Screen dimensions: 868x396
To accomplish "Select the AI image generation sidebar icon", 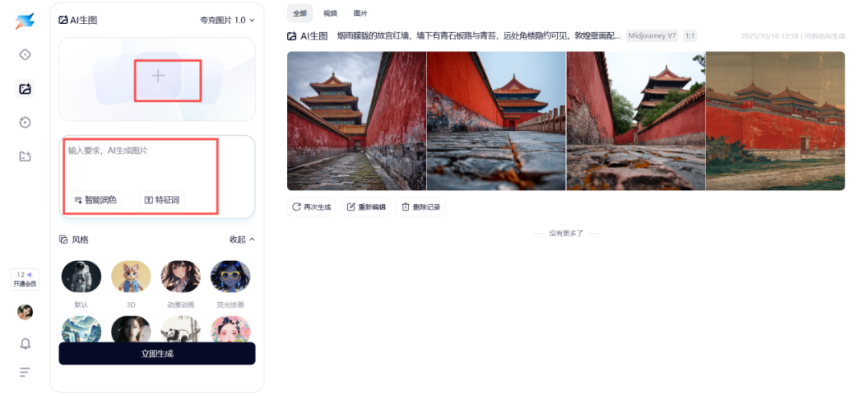I will (25, 88).
